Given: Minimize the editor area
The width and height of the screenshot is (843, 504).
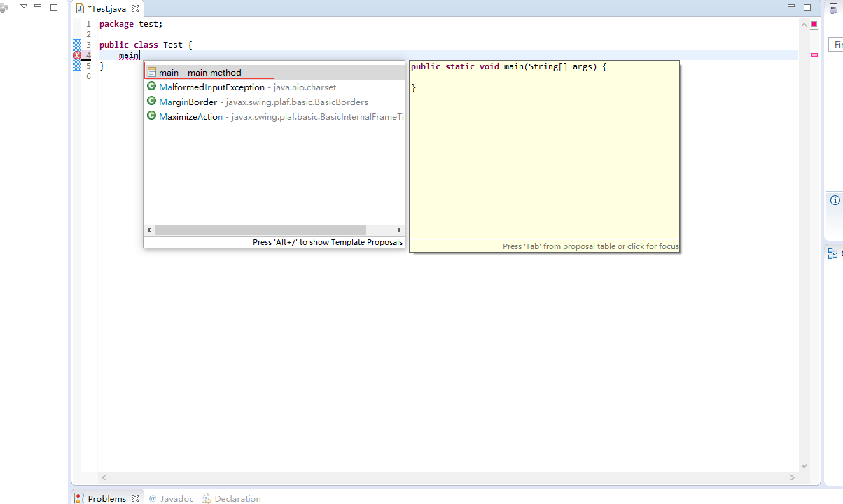Looking at the screenshot, I should tap(791, 7).
